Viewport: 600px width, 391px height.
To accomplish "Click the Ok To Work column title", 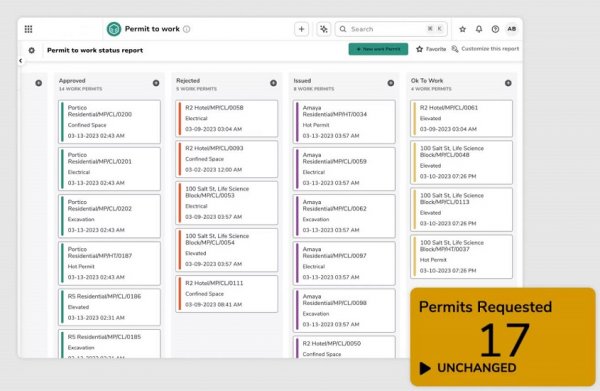I will (x=427, y=81).
